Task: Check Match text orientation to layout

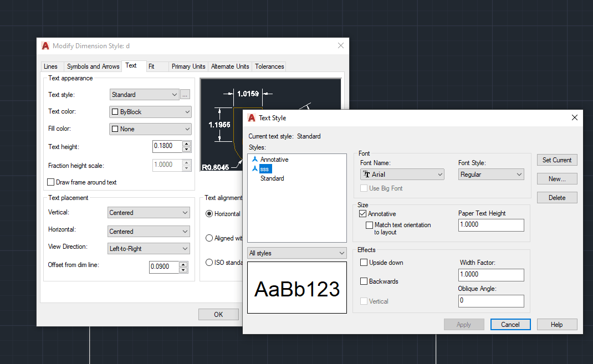Action: [x=369, y=225]
